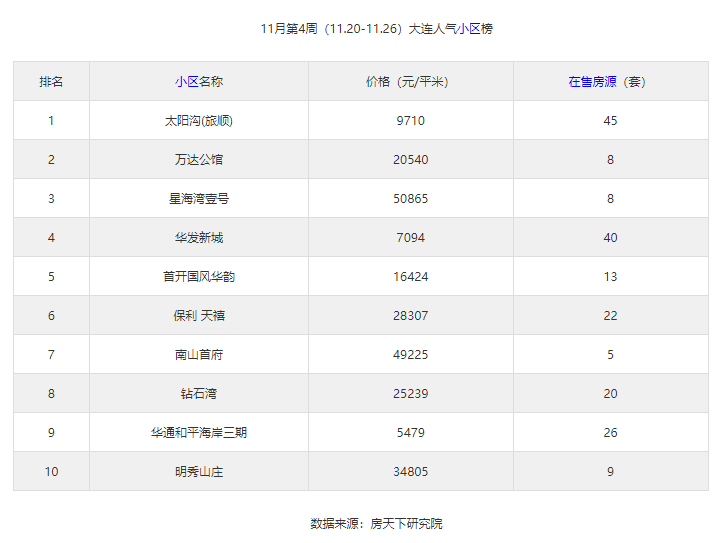Select the community name 万达公馆
The height and width of the screenshot is (543, 719).
tap(199, 160)
